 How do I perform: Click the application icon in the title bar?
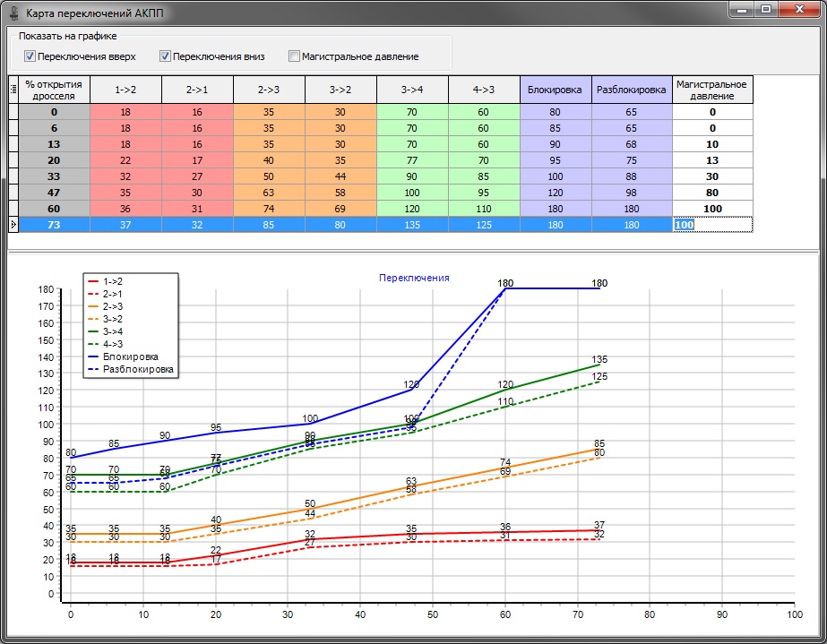click(14, 13)
